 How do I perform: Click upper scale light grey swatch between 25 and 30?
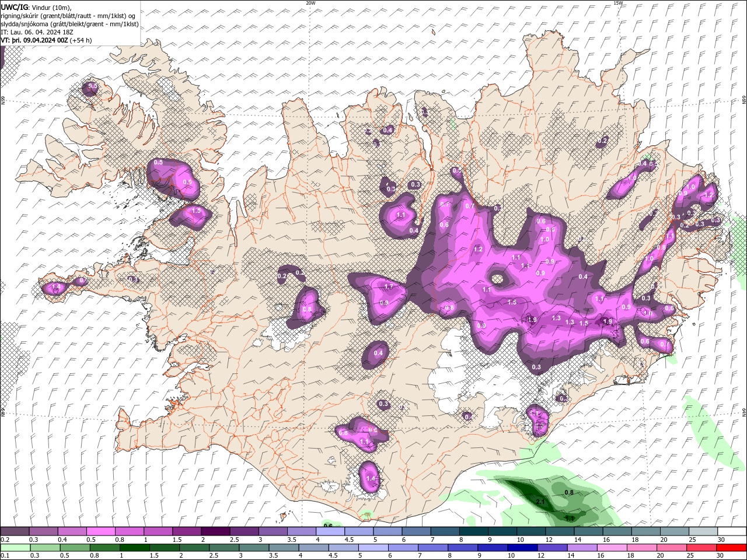(702, 531)
